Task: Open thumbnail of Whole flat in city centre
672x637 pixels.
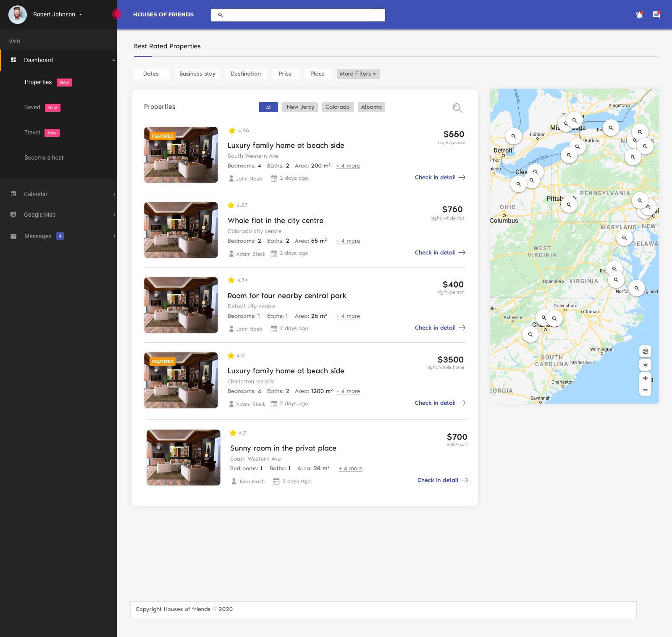Action: (x=181, y=230)
